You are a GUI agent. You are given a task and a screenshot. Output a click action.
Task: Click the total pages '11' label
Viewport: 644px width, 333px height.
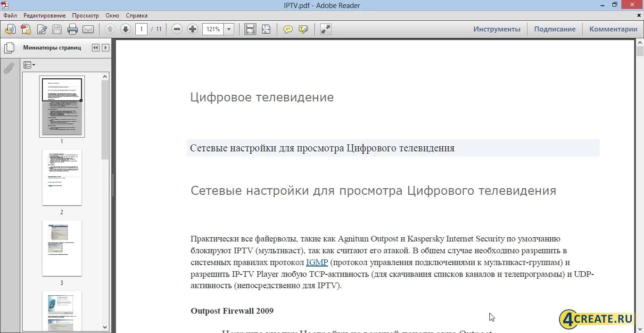[159, 29]
